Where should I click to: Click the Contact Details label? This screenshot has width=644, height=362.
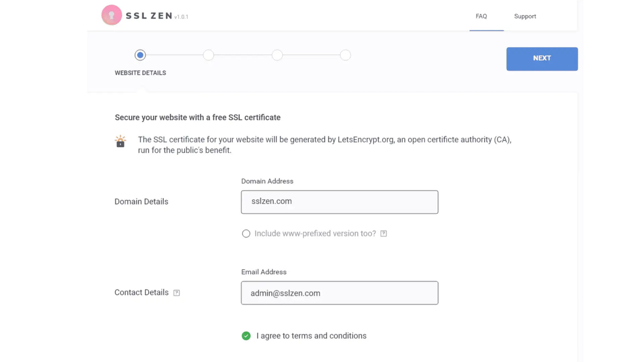(x=141, y=293)
